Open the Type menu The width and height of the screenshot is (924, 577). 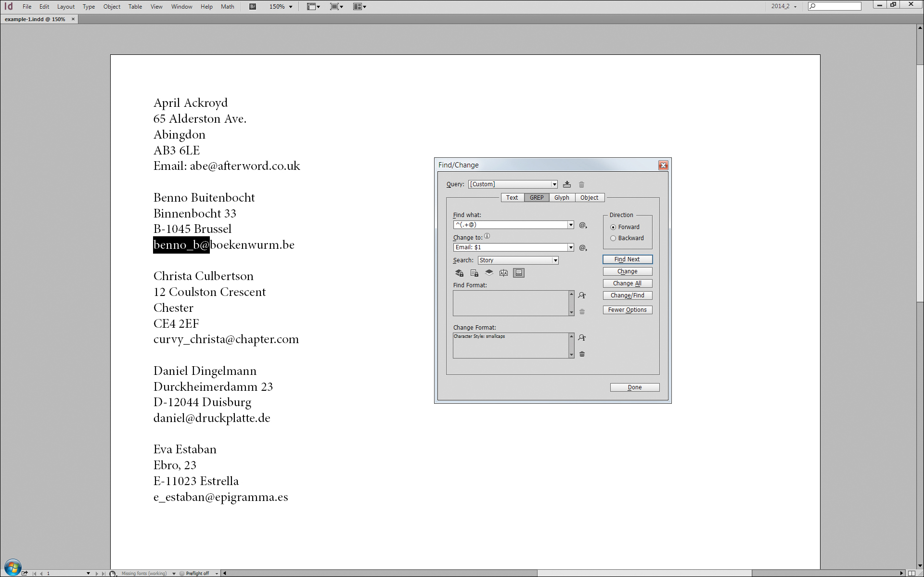click(x=89, y=6)
